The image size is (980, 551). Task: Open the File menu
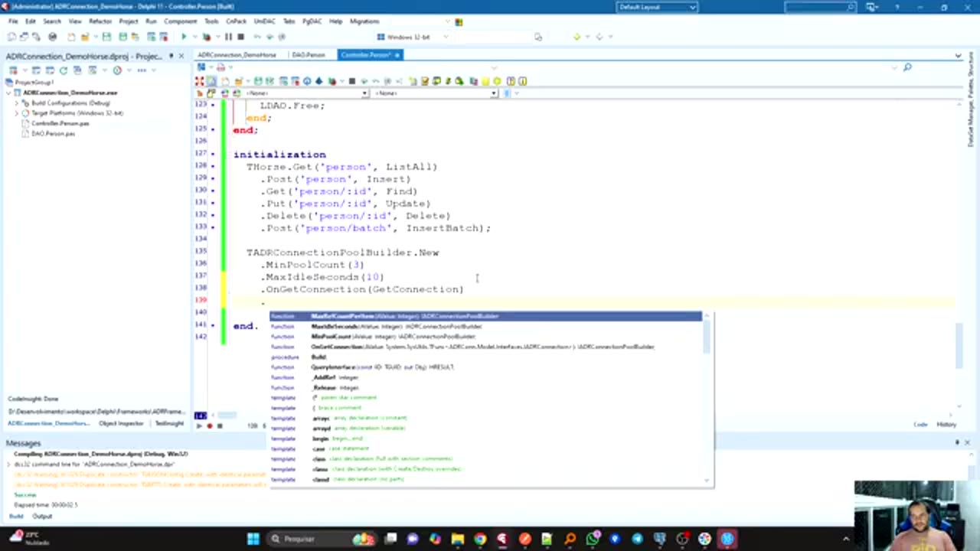(x=13, y=21)
